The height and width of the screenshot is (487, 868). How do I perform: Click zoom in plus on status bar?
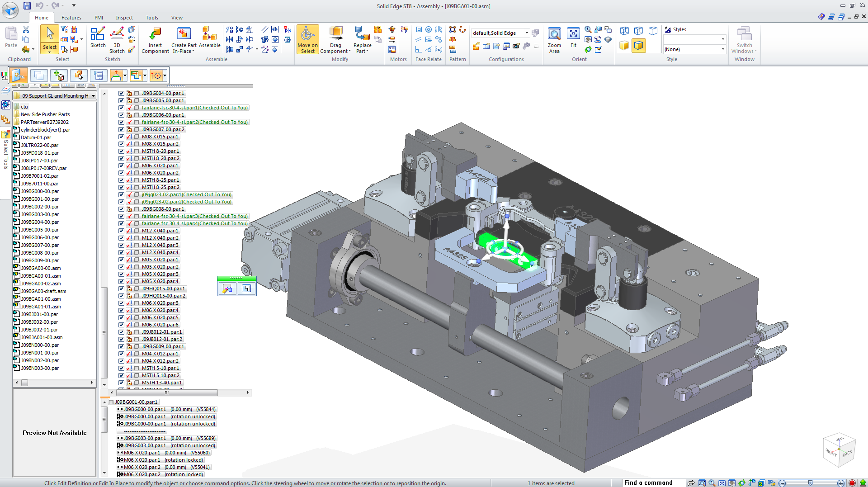point(841,483)
